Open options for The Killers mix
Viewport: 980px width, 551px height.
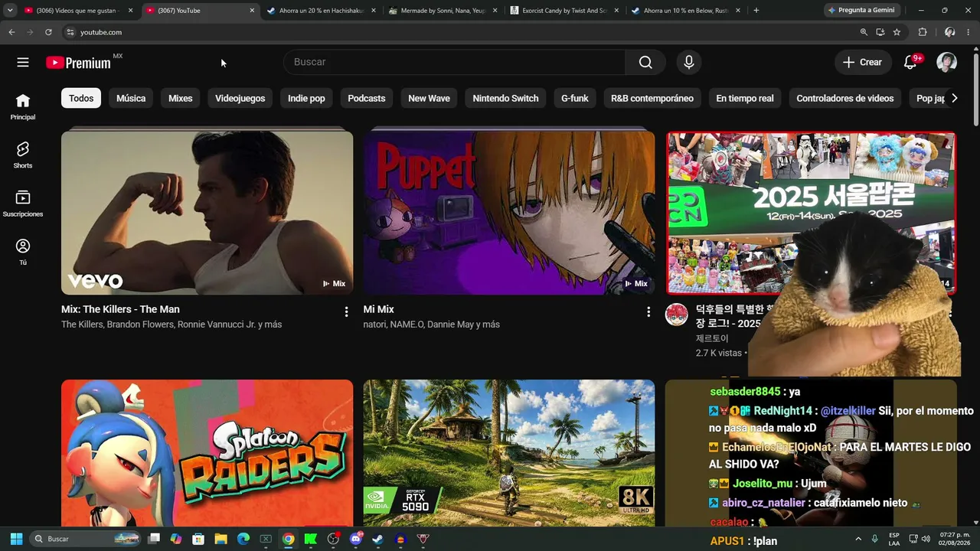click(x=346, y=311)
